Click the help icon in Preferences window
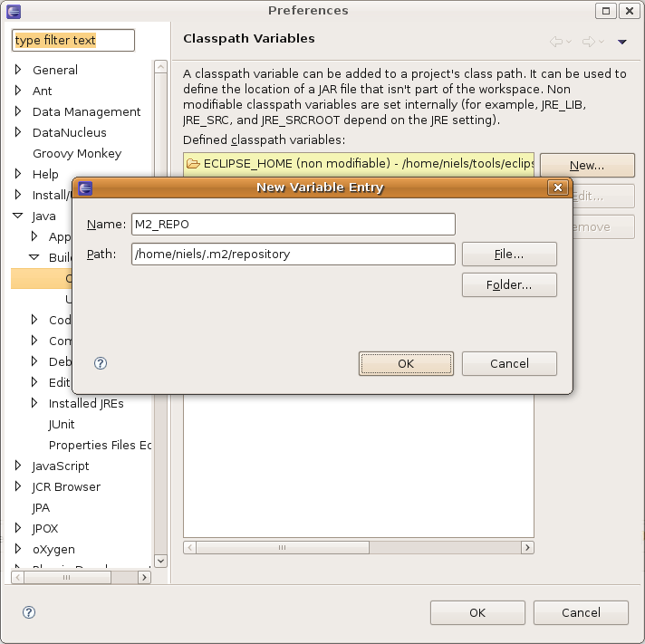 [29, 612]
